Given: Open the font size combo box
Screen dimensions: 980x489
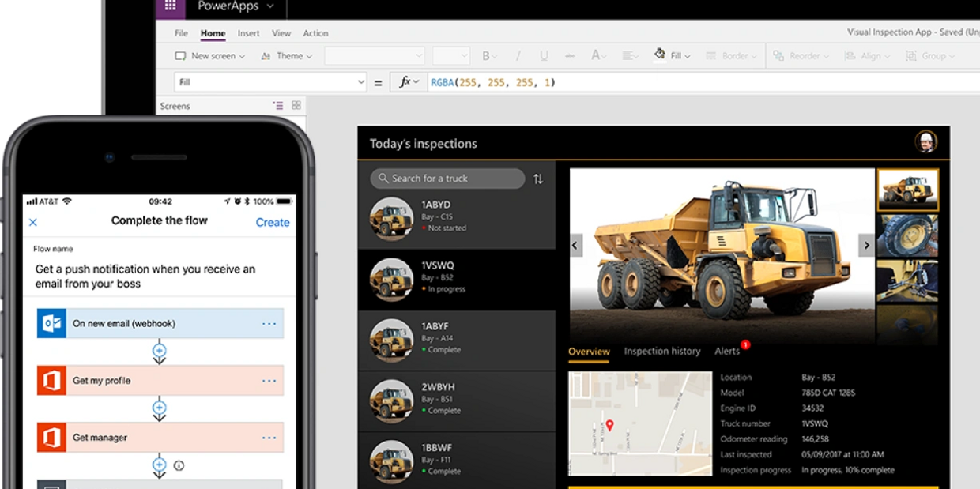Looking at the screenshot, I should point(451,56).
